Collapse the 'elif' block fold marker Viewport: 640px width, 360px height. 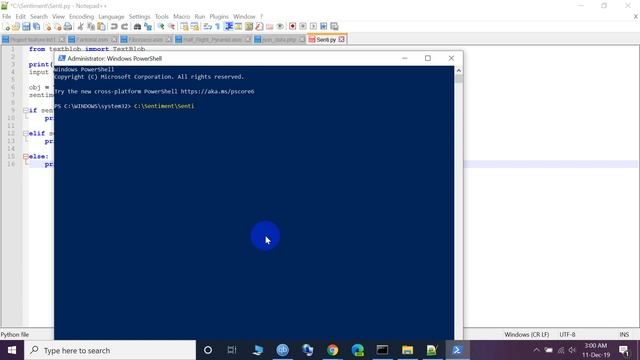coord(26,133)
